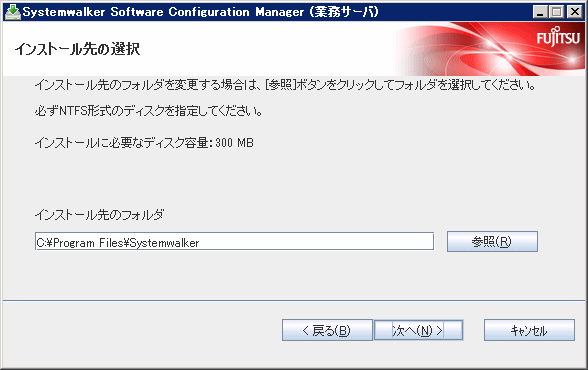Click the インストール先のフォルダ label
Screen dimensions: 588x370
tap(99, 215)
